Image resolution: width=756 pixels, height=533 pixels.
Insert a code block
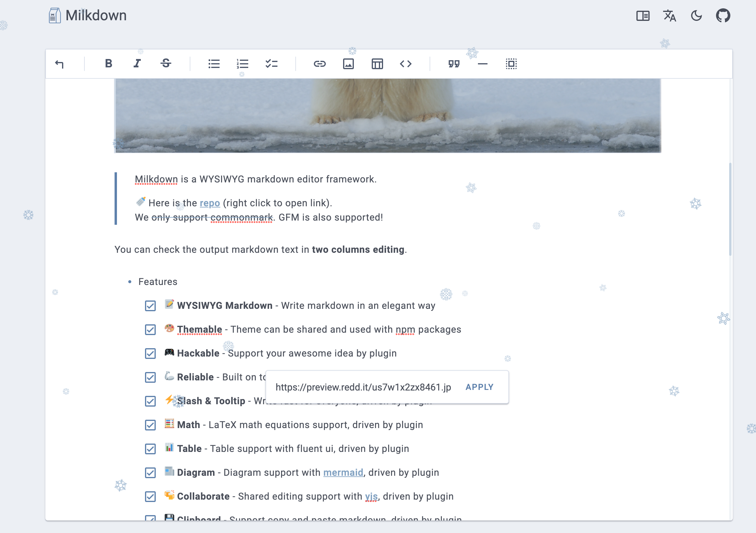point(406,63)
